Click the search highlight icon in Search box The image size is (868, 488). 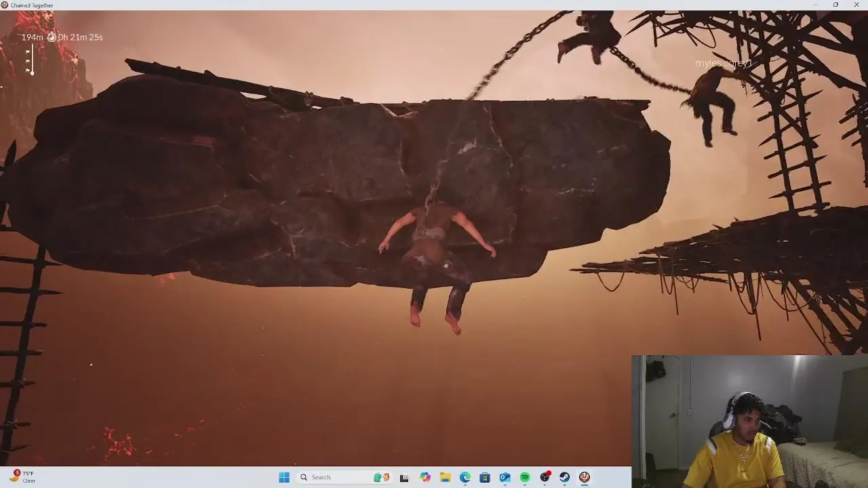point(382,477)
